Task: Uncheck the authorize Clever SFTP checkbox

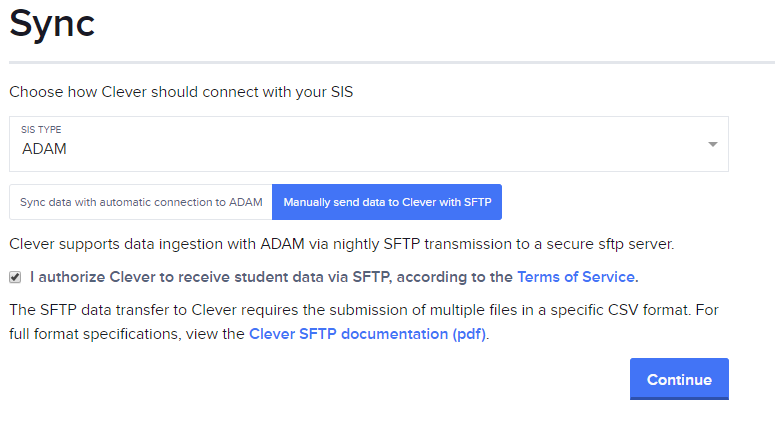Action: point(15,277)
